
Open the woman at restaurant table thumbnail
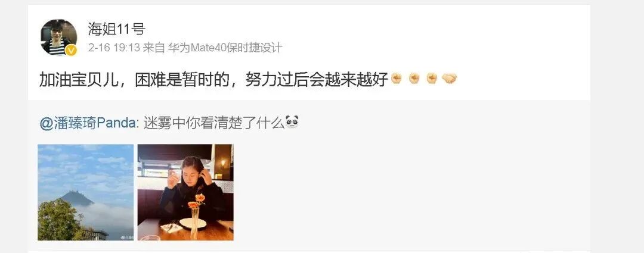pyautogui.click(x=185, y=192)
